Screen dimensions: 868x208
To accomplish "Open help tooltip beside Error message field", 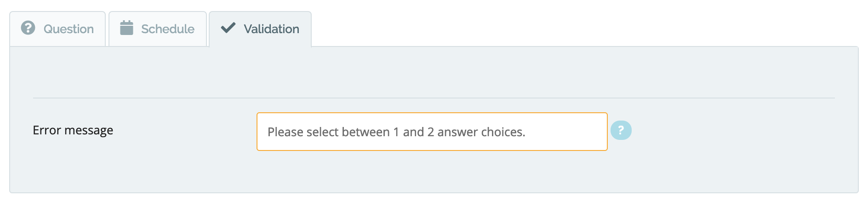I will coord(621,130).
